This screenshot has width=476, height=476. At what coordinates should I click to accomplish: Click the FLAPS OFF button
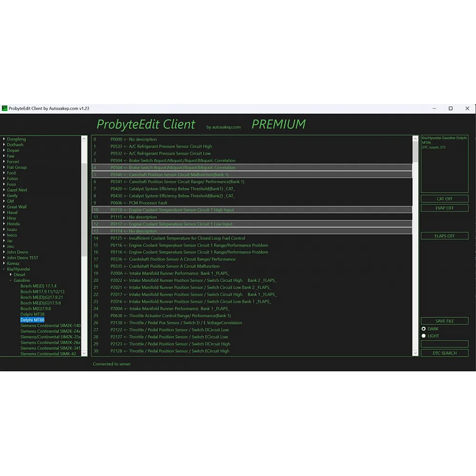click(x=444, y=236)
